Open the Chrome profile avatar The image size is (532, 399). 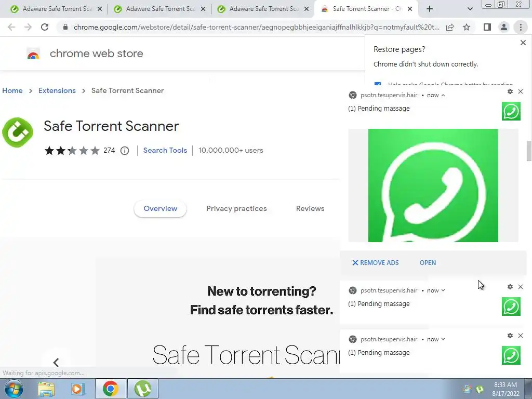point(504,27)
